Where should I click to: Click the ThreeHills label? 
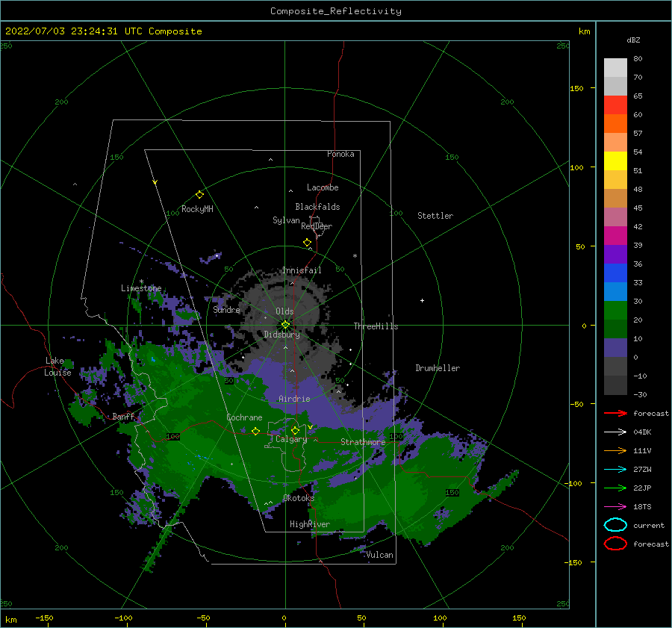coord(376,326)
